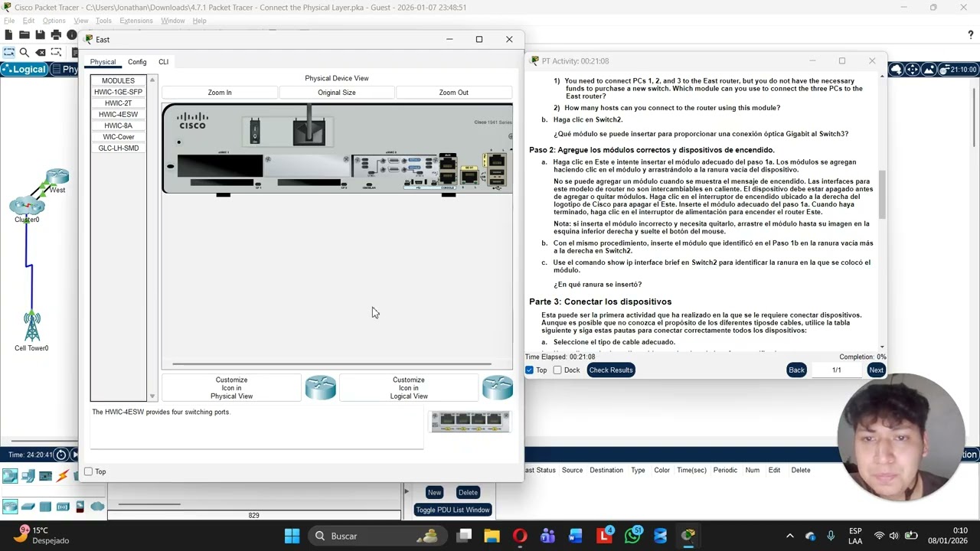
Task: Click the Zoom Out button
Action: 454,93
